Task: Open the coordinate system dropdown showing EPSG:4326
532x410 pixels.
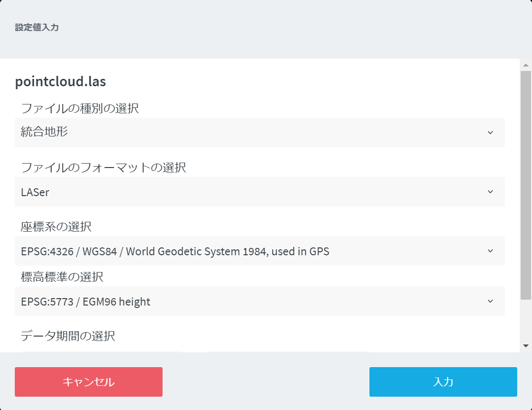Action: point(260,251)
